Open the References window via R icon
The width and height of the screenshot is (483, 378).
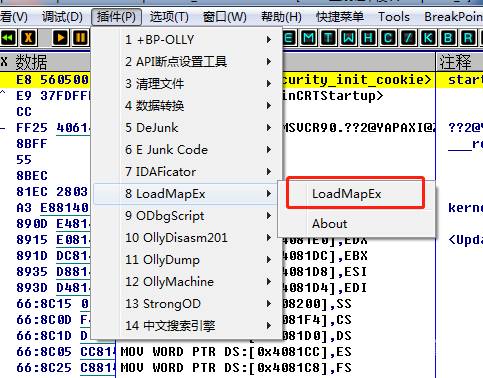click(x=468, y=38)
